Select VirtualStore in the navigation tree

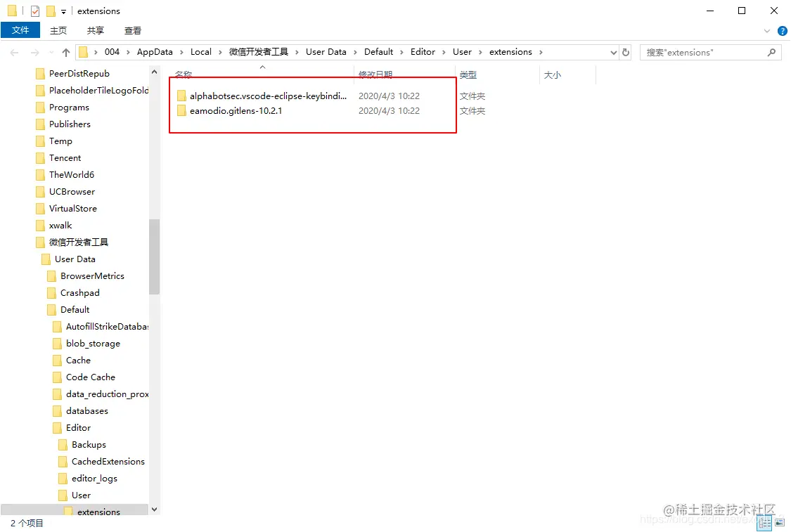pyautogui.click(x=73, y=208)
